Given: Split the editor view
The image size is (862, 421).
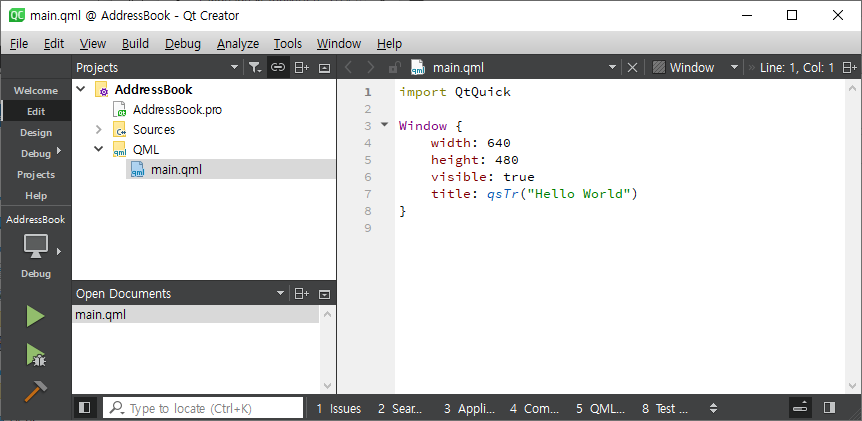Looking at the screenshot, I should click(x=849, y=68).
